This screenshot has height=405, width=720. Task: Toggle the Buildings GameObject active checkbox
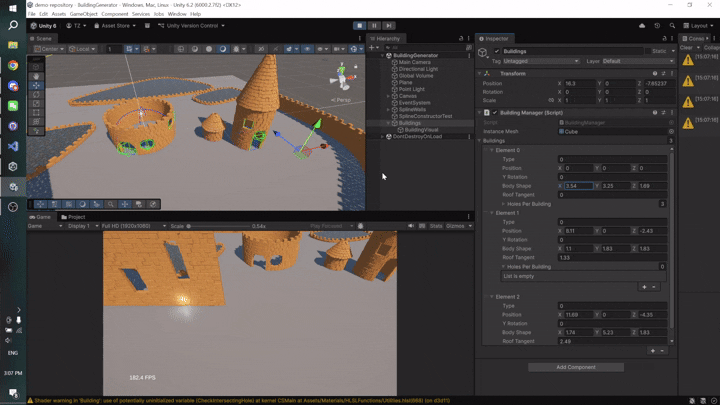point(497,51)
